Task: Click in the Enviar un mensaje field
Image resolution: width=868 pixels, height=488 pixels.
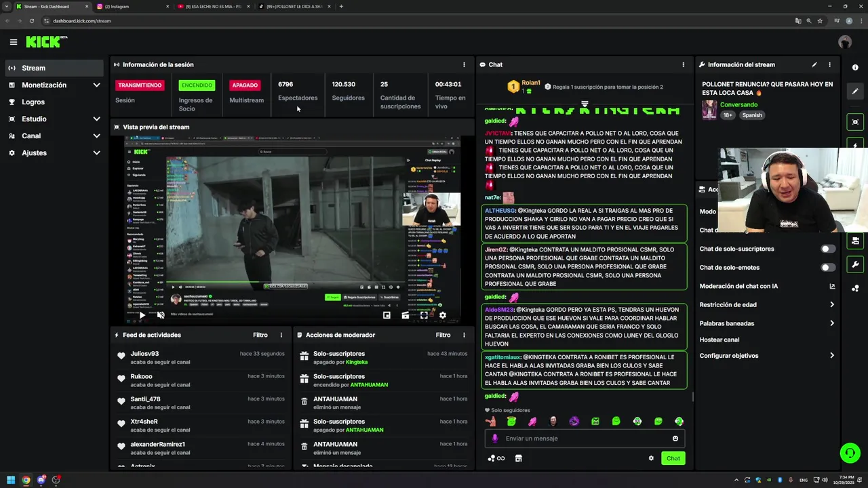Action: (585, 439)
